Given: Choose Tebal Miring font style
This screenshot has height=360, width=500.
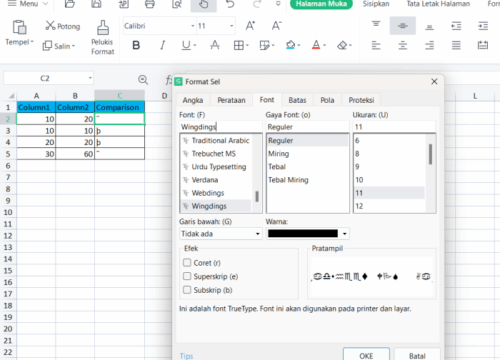Looking at the screenshot, I should coord(288,180).
